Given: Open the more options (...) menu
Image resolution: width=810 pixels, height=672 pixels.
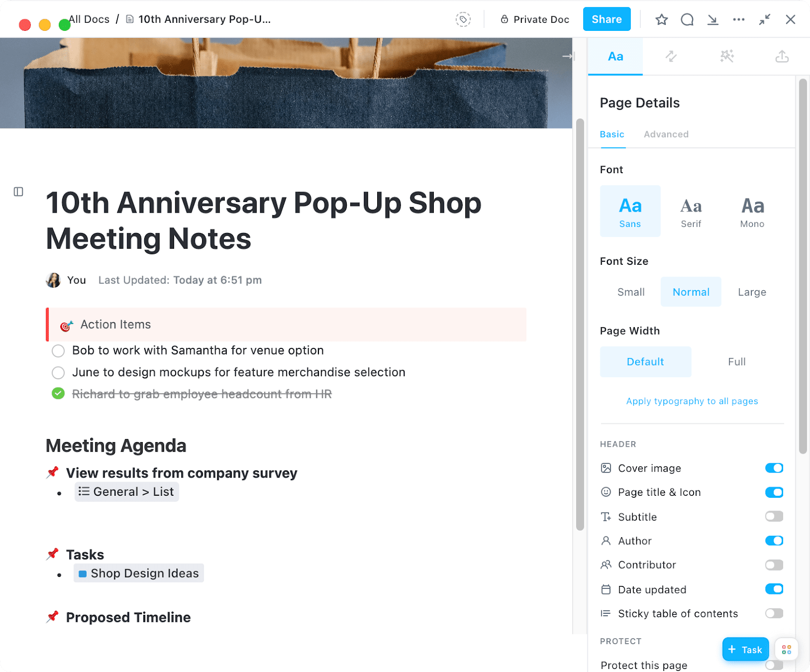Looking at the screenshot, I should click(x=739, y=19).
